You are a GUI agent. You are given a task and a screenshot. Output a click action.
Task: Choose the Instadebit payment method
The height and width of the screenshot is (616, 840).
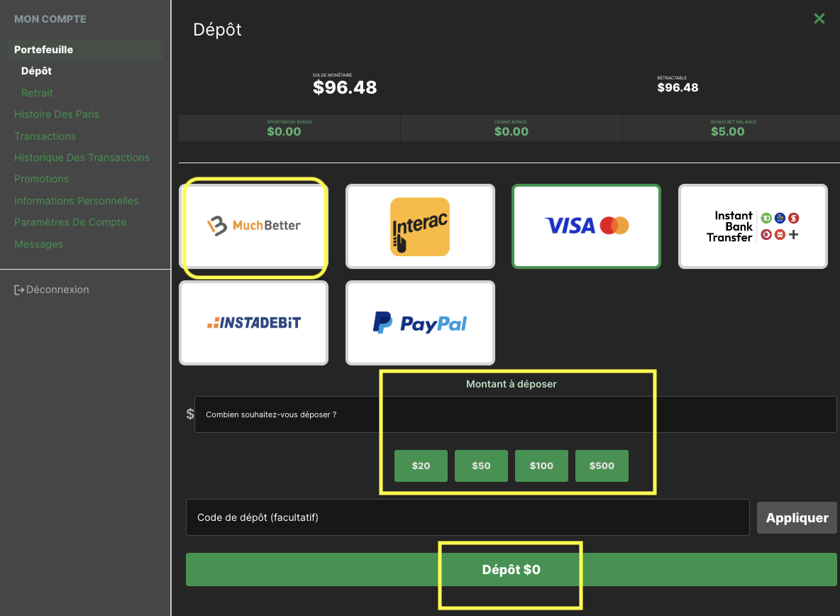coord(254,323)
